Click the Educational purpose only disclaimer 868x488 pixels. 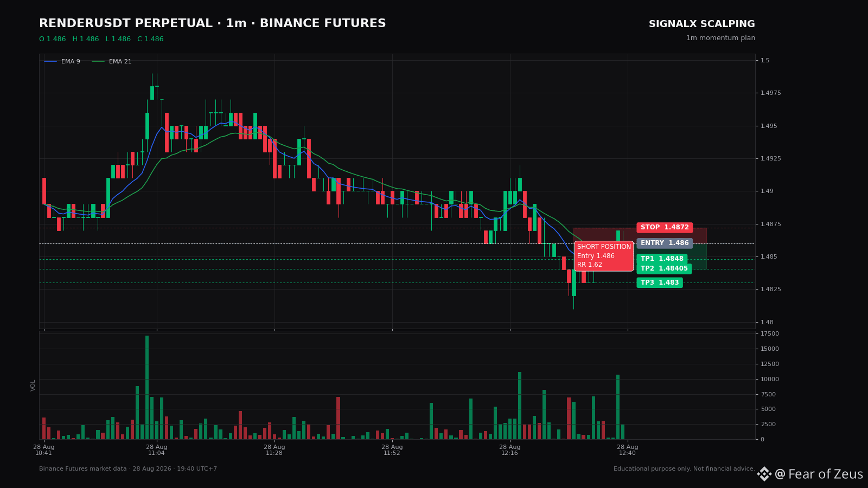(x=684, y=469)
